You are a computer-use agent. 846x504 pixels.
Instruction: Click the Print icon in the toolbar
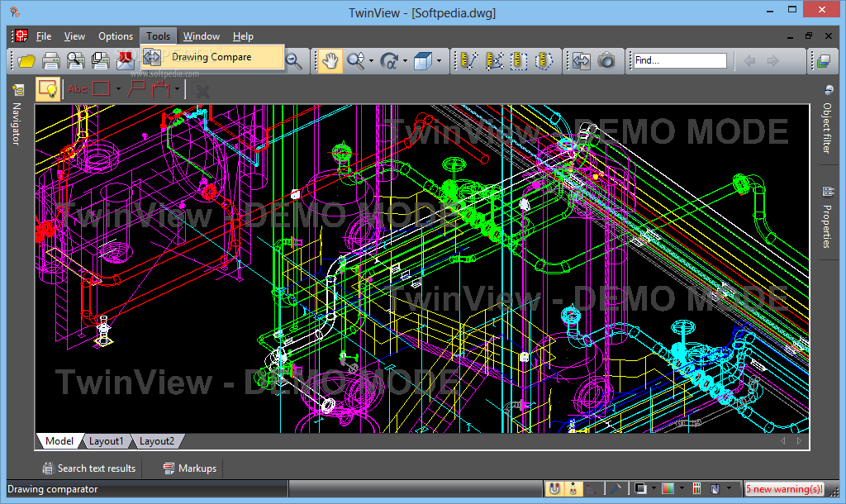[x=50, y=60]
